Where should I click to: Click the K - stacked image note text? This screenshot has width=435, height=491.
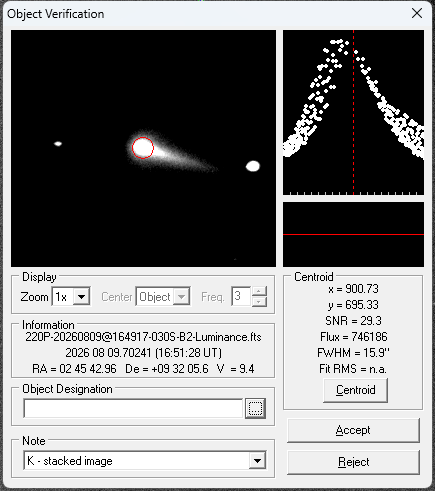tap(70, 461)
